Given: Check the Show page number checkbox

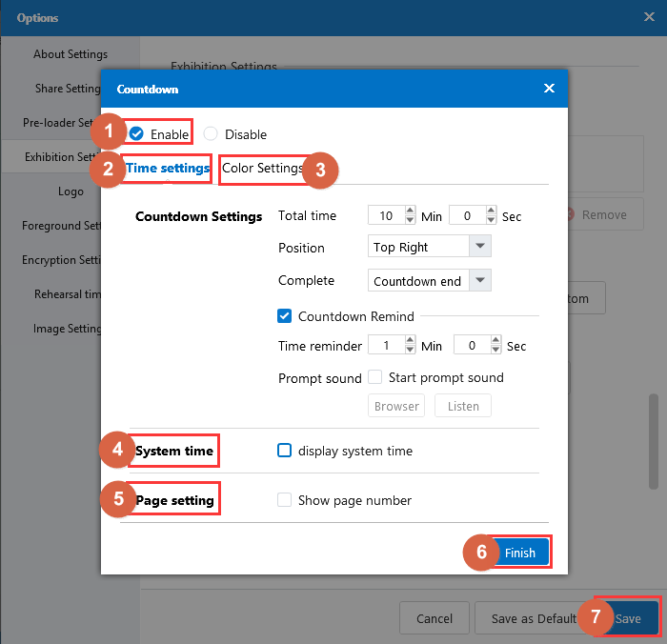Looking at the screenshot, I should 284,500.
